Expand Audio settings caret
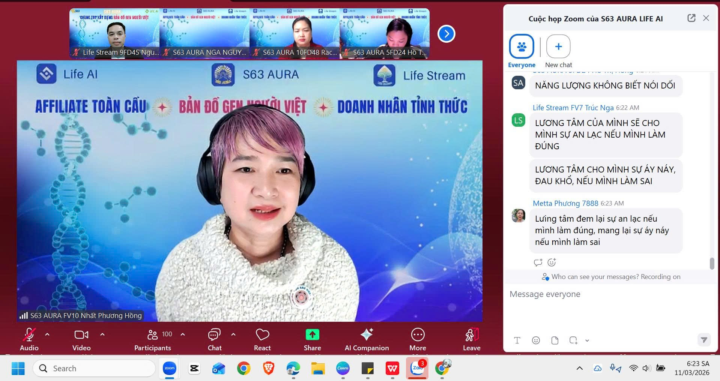This screenshot has height=381, width=720. tap(47, 335)
